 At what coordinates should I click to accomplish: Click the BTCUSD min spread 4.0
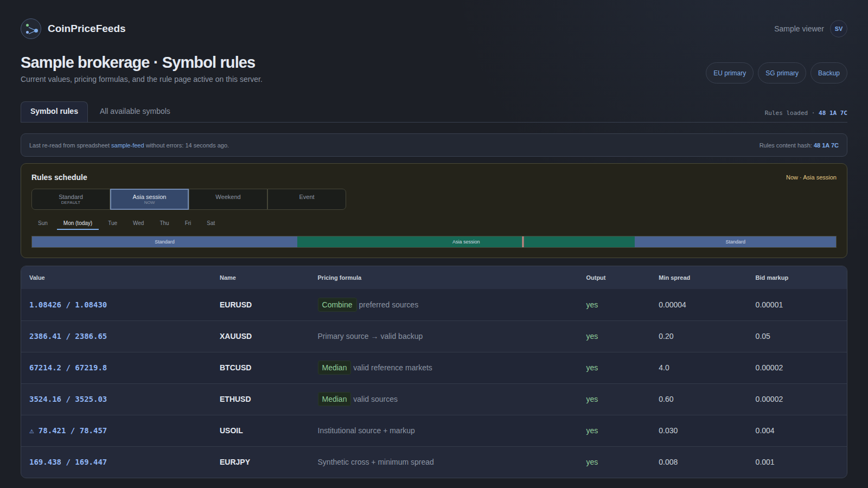point(664,368)
